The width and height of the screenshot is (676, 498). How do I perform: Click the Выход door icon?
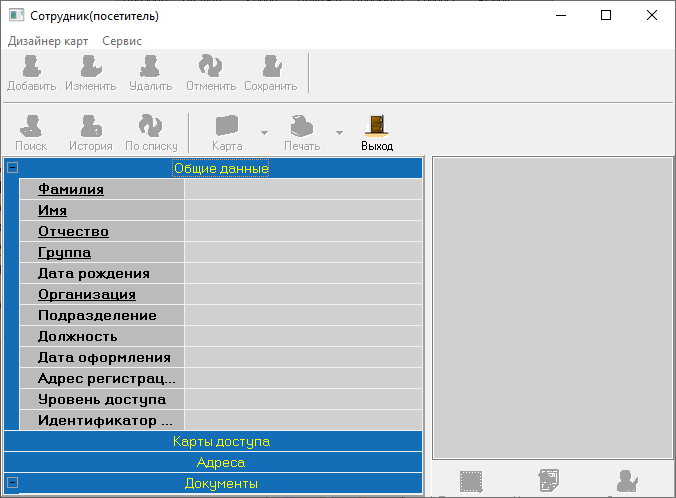tap(377, 126)
